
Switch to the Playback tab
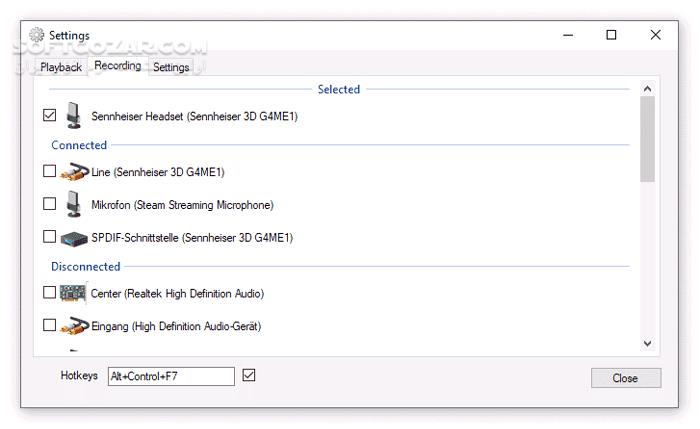61,67
